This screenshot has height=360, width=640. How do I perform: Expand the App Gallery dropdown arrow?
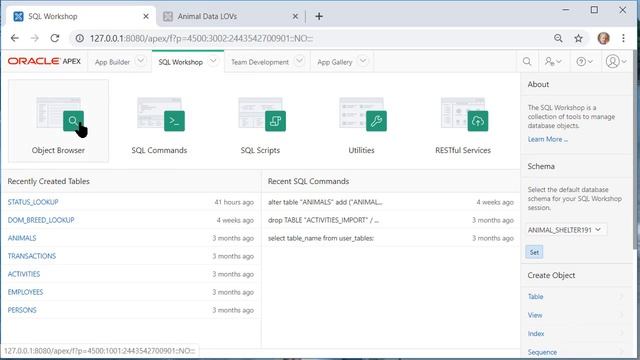coord(363,61)
